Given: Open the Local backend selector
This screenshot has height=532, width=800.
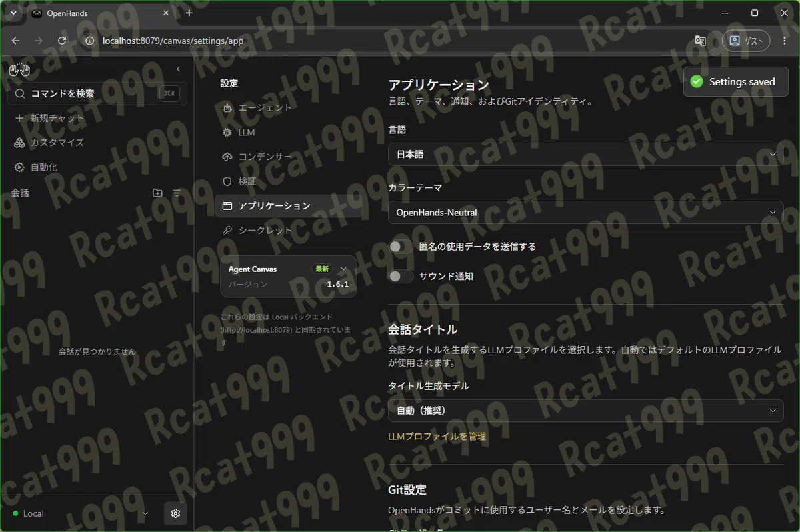Looking at the screenshot, I should (x=80, y=513).
